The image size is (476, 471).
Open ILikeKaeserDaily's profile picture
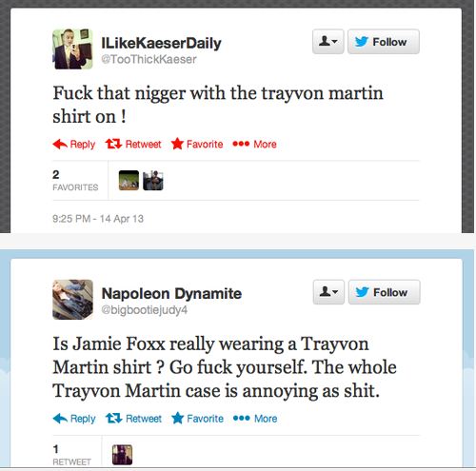coord(72,49)
